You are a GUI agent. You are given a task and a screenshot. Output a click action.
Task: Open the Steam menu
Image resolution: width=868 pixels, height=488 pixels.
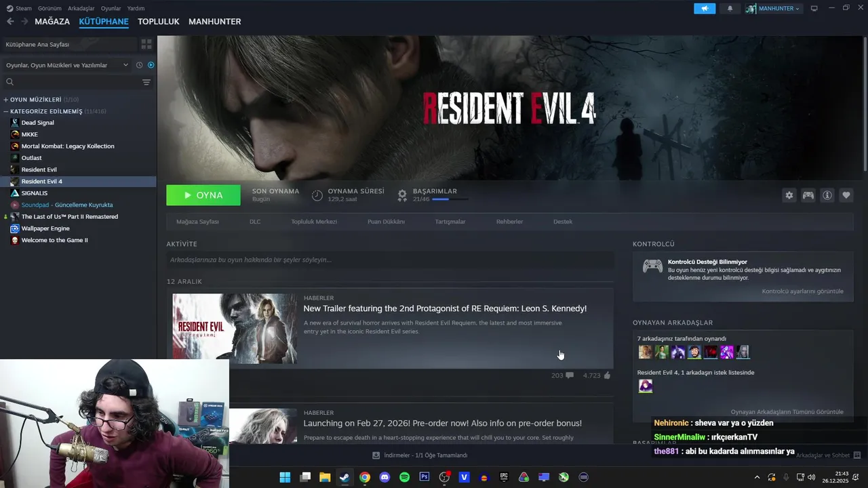pyautogui.click(x=19, y=8)
